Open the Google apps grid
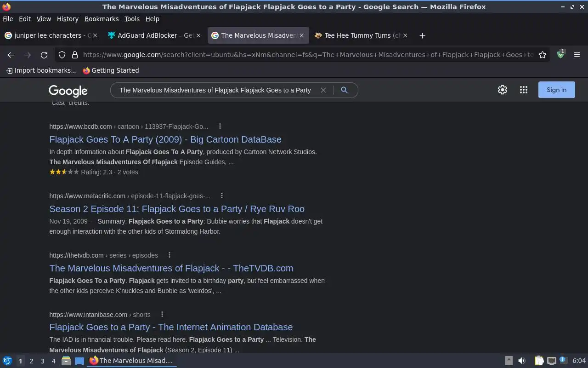The height and width of the screenshot is (368, 588). pyautogui.click(x=524, y=90)
